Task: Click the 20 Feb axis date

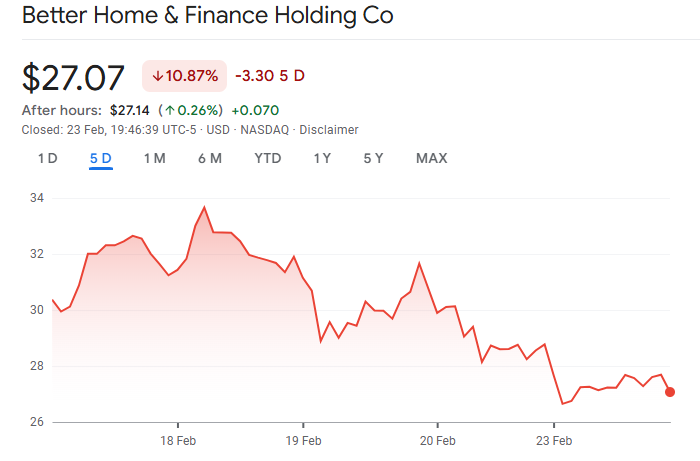Action: tap(437, 440)
